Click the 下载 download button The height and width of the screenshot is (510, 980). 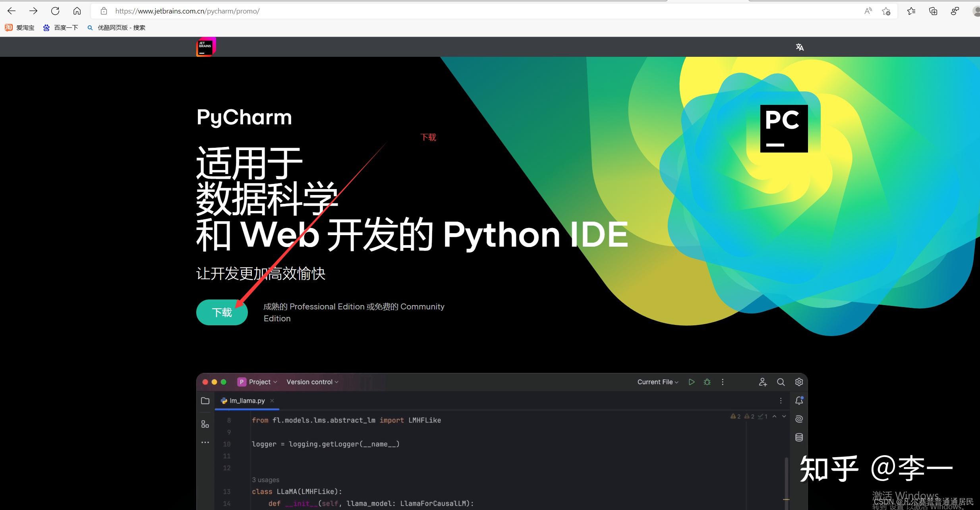point(222,313)
